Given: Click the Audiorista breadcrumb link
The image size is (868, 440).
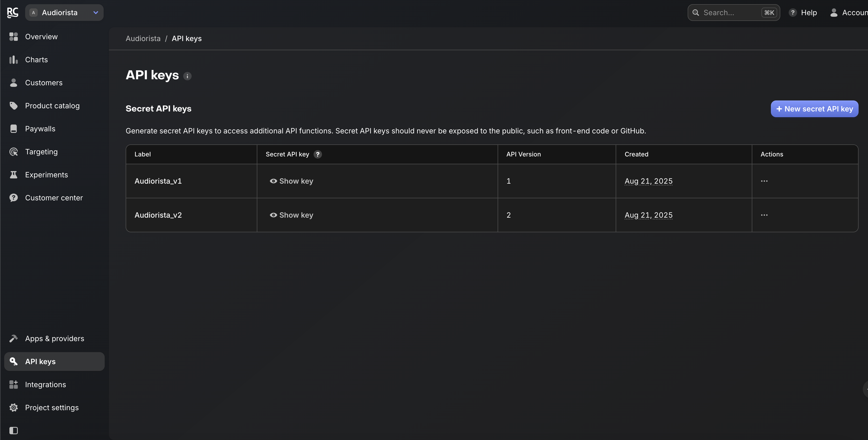Looking at the screenshot, I should tap(143, 38).
